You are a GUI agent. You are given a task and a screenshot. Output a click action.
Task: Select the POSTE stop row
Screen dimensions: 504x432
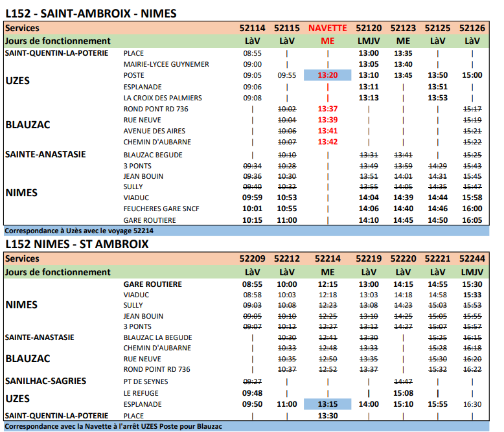[x=133, y=75]
